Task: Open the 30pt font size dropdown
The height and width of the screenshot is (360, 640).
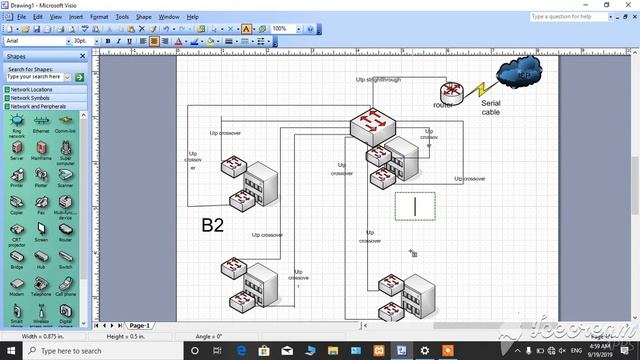Action: coord(96,41)
